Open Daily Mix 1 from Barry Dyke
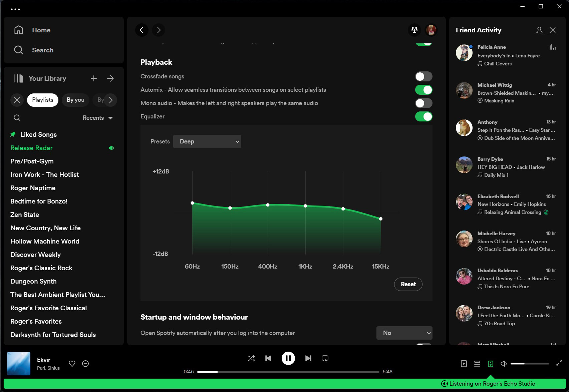This screenshot has width=569, height=392. [496, 175]
